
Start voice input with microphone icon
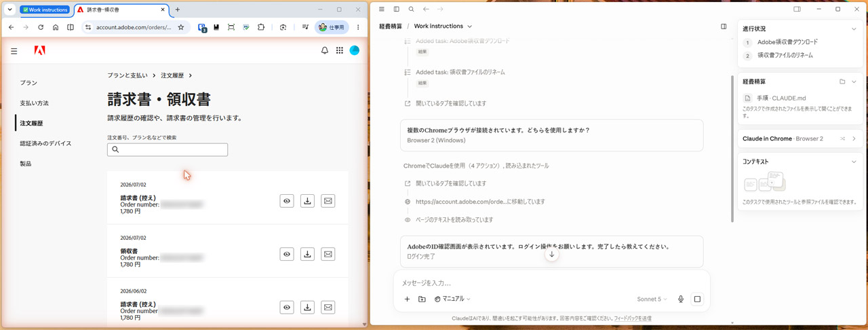pos(681,299)
